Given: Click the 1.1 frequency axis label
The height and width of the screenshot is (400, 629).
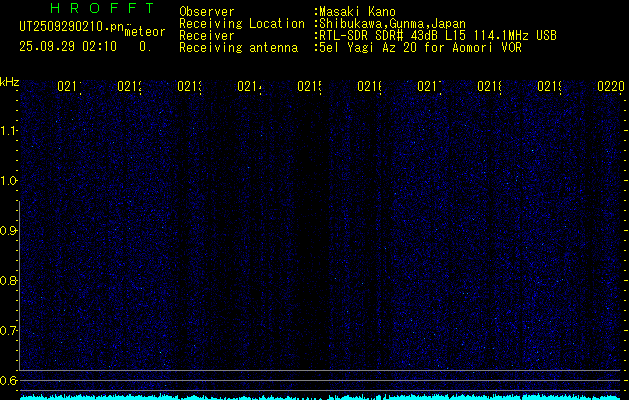Looking at the screenshot, I should (x=9, y=130).
